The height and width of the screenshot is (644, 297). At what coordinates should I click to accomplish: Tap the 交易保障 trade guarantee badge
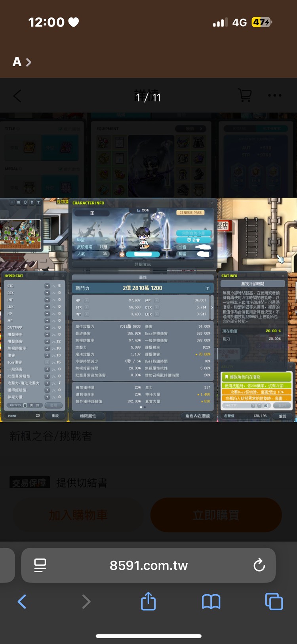pos(30,482)
